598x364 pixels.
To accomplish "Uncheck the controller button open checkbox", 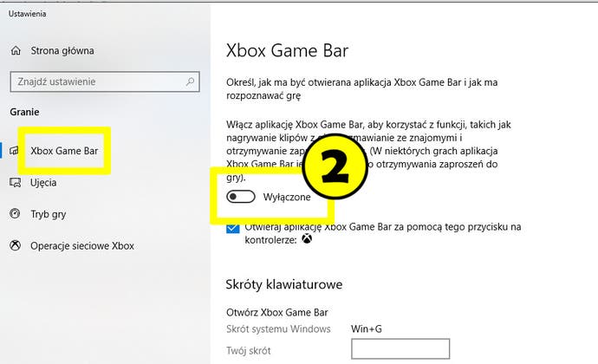I will click(x=232, y=228).
